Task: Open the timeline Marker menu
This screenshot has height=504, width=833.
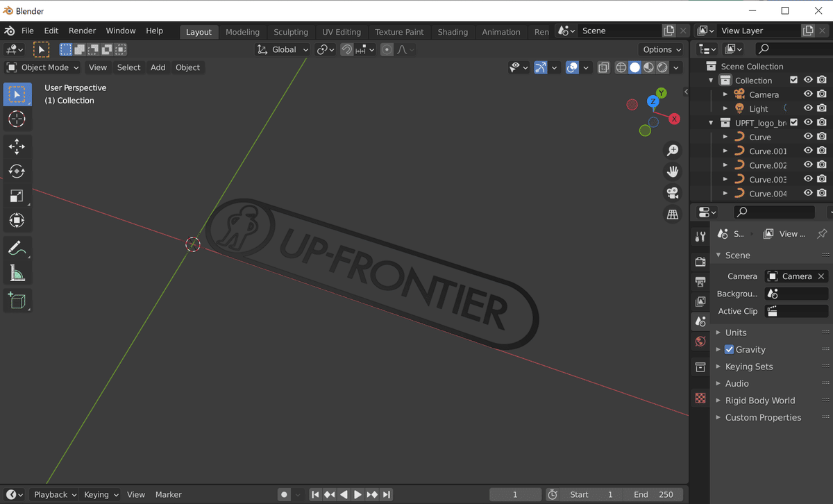Action: [x=169, y=494]
